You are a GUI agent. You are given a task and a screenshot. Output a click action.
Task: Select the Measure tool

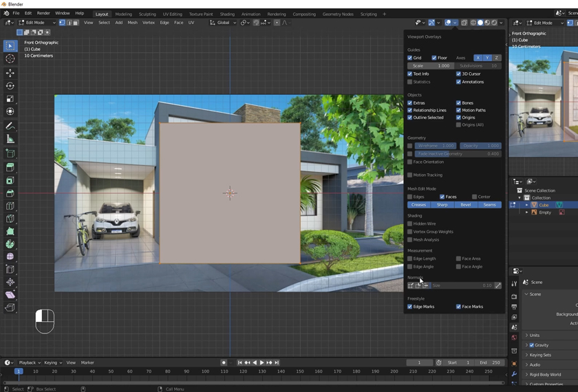click(10, 139)
